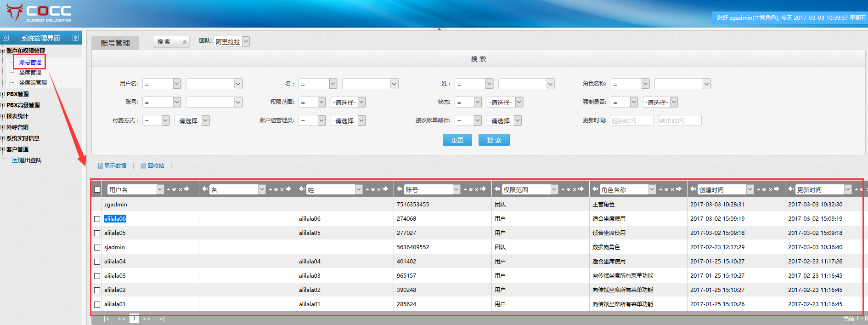This screenshot has height=325, width=868.
Task: Open the 状态 请选择 dropdown
Action: [x=505, y=102]
